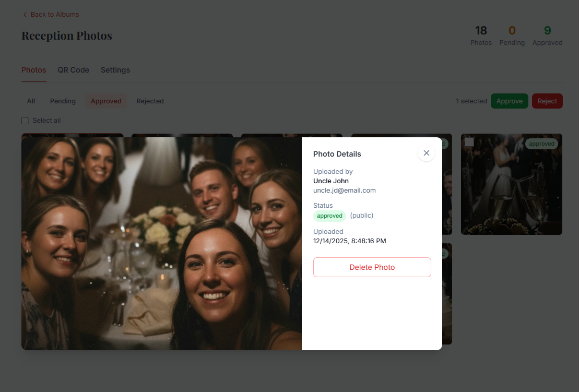The width and height of the screenshot is (579, 392).
Task: Click the 18 Photos counter
Action: point(481,35)
